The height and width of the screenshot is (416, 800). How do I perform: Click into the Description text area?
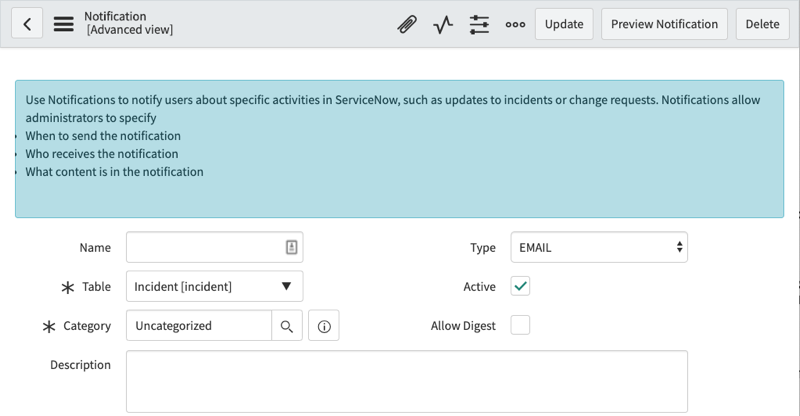(407, 381)
